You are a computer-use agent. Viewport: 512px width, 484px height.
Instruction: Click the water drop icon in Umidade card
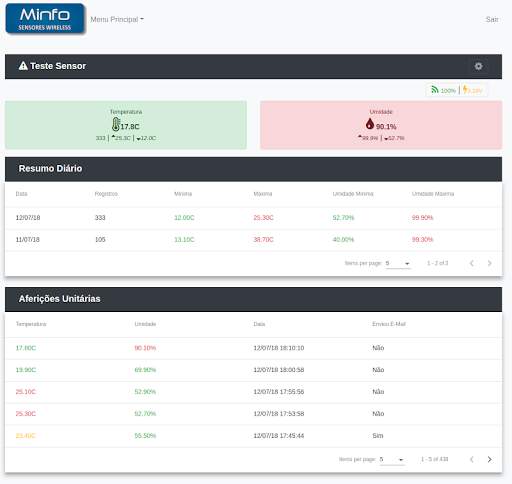[x=370, y=124]
